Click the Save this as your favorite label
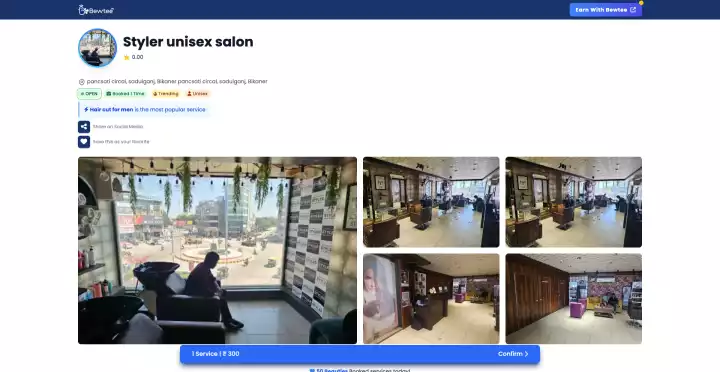Screen dimensions: 720x372 pyautogui.click(x=121, y=142)
